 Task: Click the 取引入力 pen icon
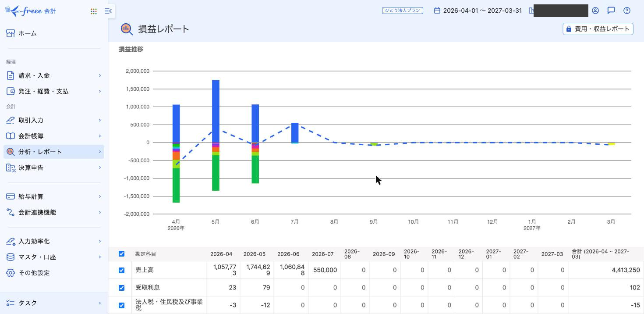pyautogui.click(x=11, y=120)
